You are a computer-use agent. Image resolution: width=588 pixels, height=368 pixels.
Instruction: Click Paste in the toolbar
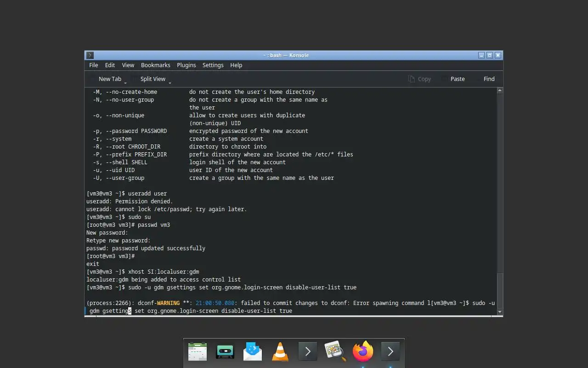(453, 79)
